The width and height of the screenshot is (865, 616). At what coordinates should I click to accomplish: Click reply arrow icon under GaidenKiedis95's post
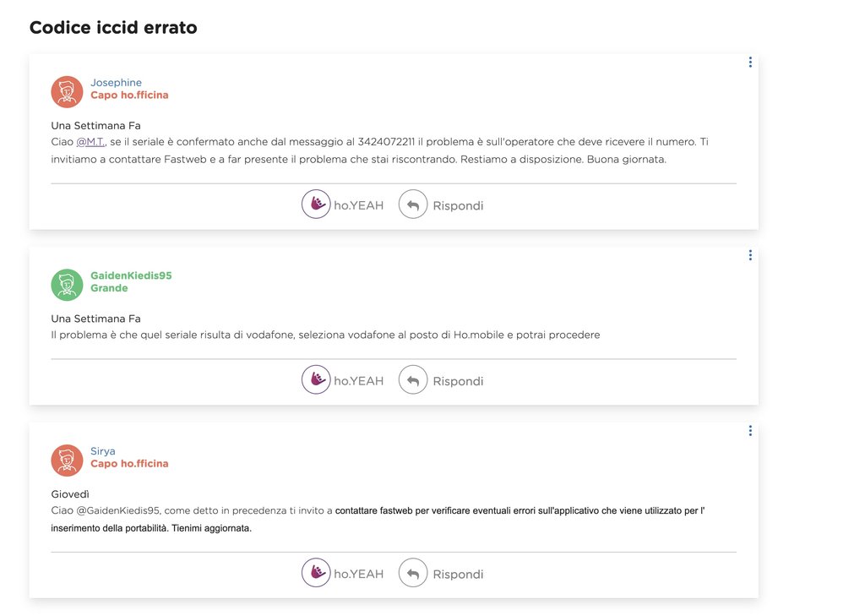coord(413,380)
